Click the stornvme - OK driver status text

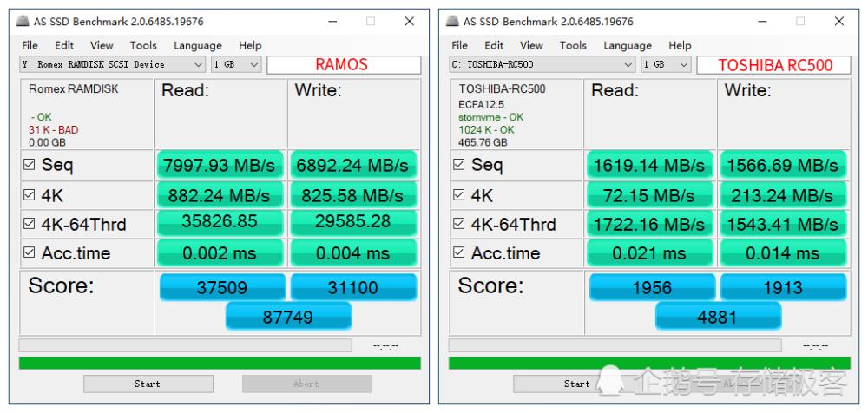point(490,117)
